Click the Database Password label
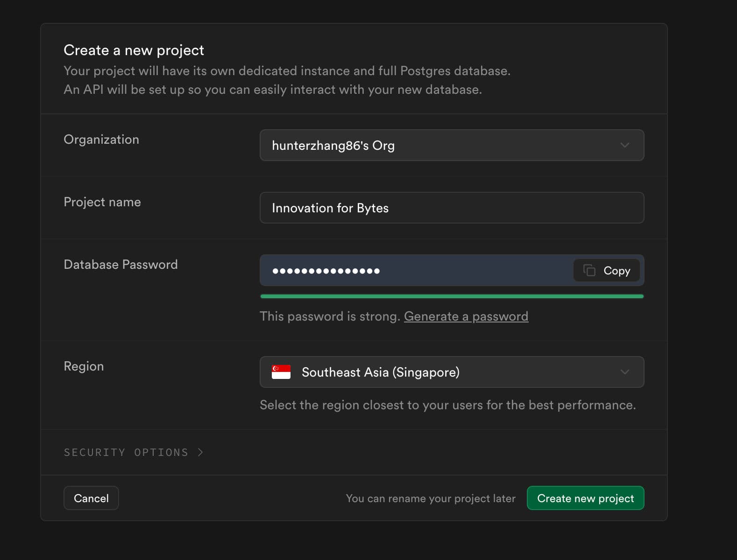This screenshot has height=560, width=737. point(120,265)
